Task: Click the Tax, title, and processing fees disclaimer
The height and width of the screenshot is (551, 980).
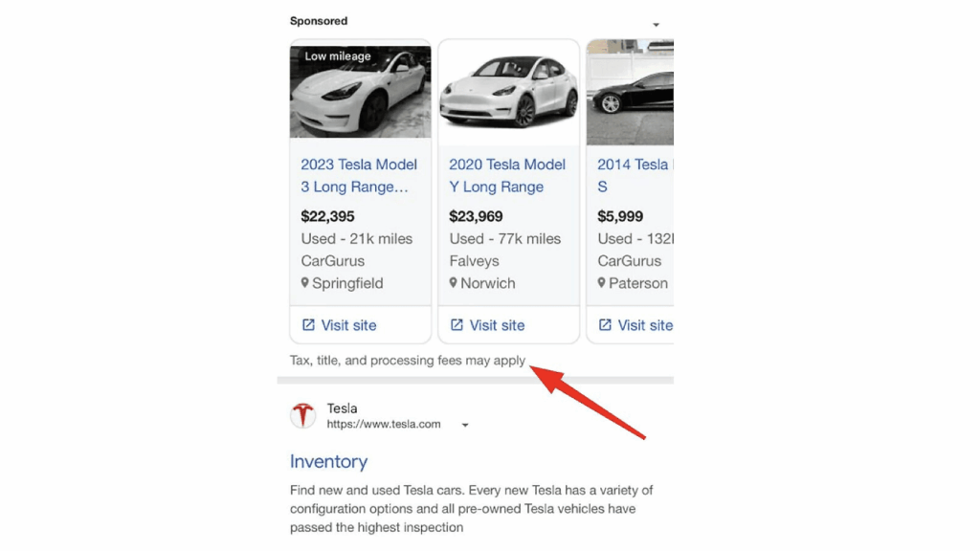Action: click(x=408, y=361)
